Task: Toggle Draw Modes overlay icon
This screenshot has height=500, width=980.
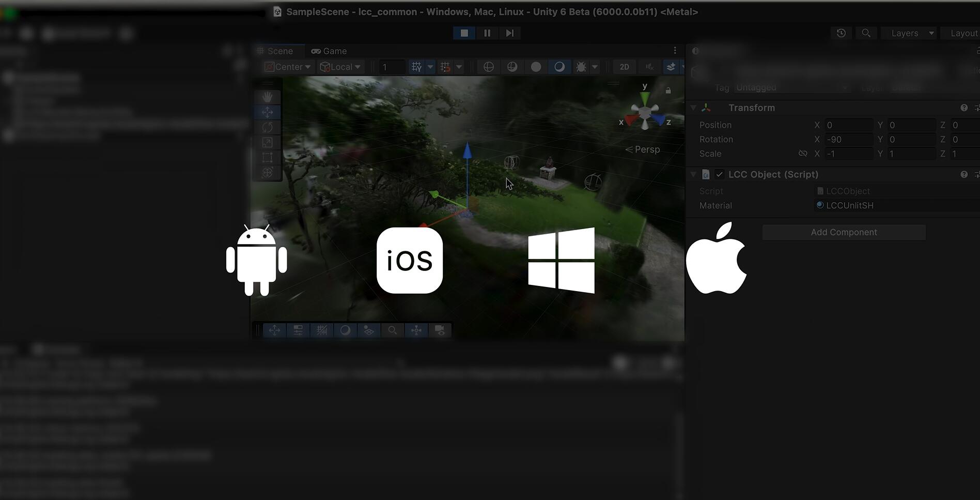Action: pyautogui.click(x=345, y=330)
